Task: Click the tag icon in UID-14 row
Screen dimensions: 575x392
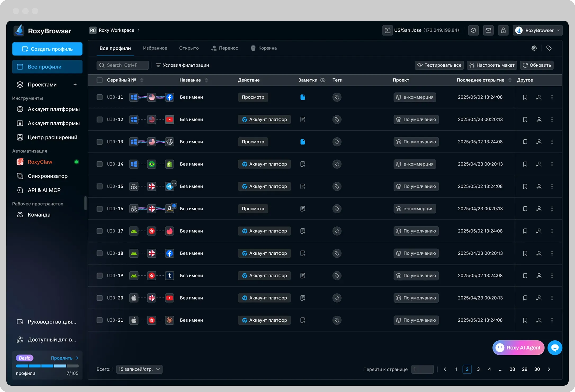Action: pyautogui.click(x=336, y=164)
